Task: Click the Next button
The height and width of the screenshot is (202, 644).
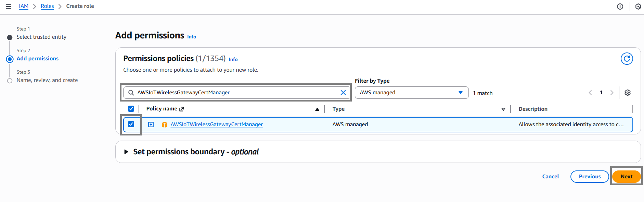Action: (627, 176)
